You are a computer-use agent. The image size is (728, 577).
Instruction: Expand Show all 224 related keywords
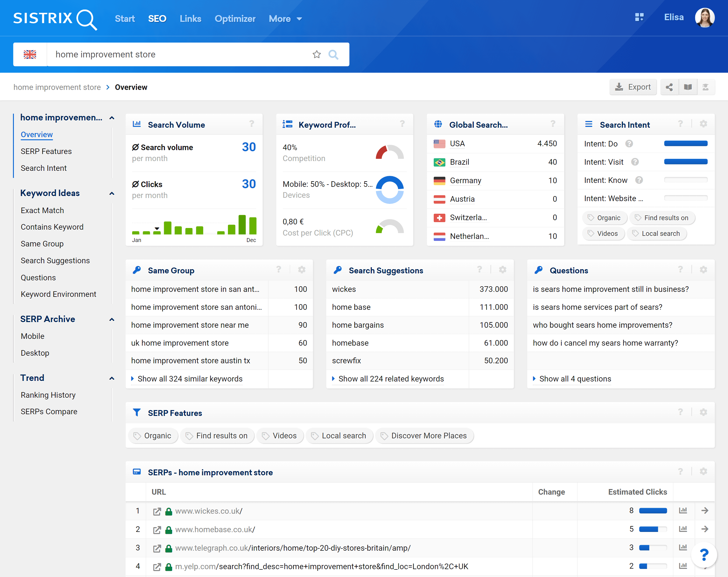(x=391, y=379)
